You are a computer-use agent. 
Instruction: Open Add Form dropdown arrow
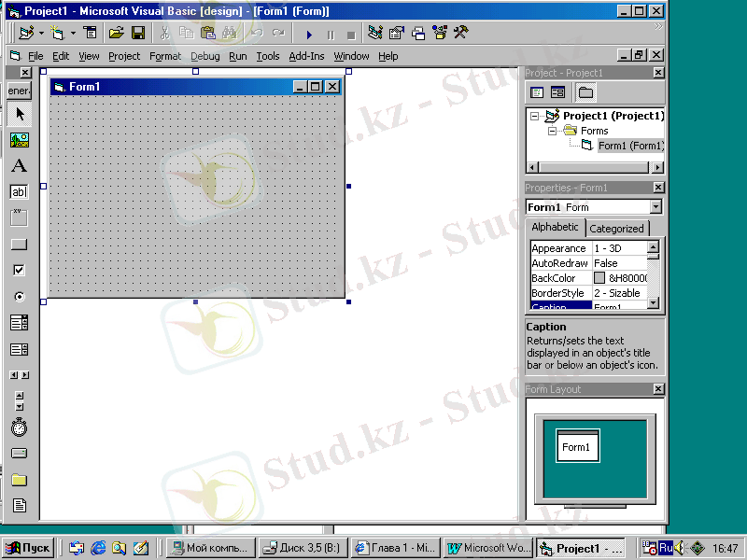tap(73, 33)
